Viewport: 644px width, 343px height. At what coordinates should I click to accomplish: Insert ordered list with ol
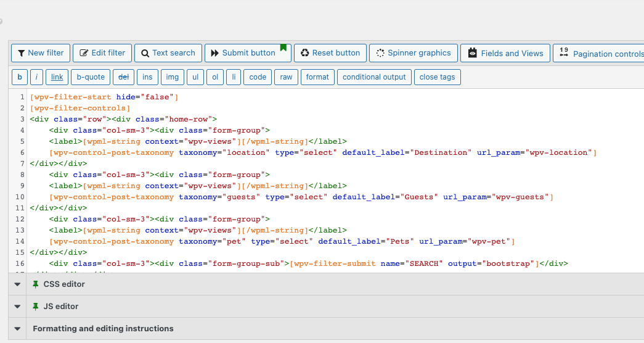215,77
